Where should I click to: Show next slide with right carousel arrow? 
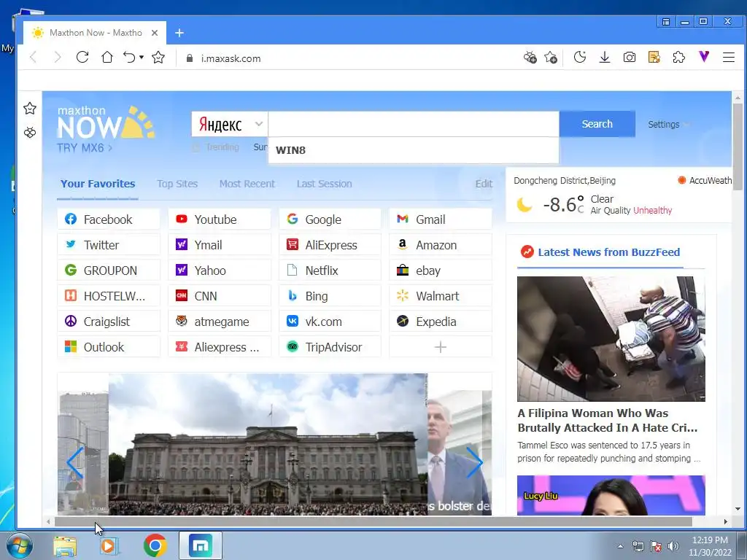tap(474, 462)
